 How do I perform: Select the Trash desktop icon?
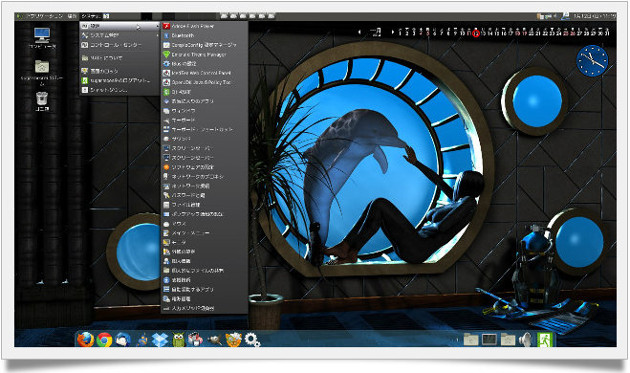(x=42, y=101)
